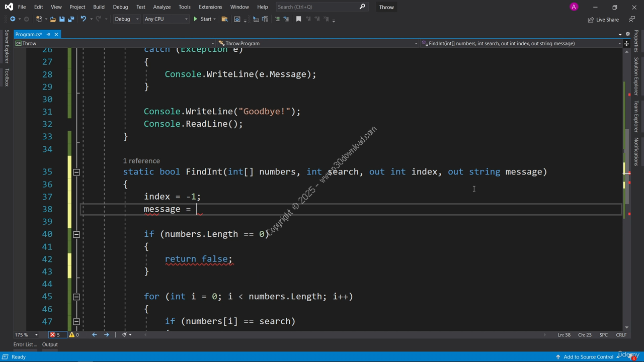
Task: Collapse the FindInt method at line 35
Action: (76, 172)
